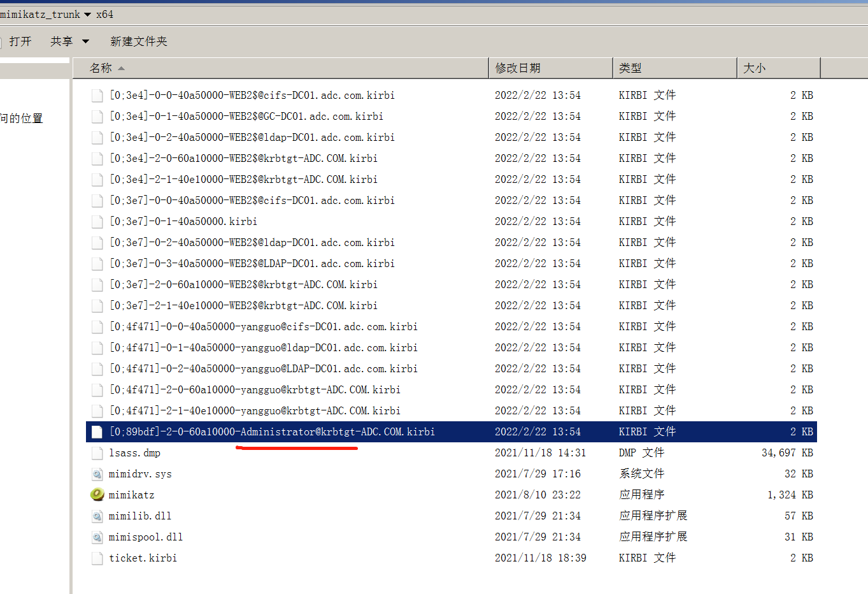This screenshot has width=868, height=594.
Task: Click icon of [0;3e7]-0-1-40a50000.kirbi file
Action: (97, 221)
